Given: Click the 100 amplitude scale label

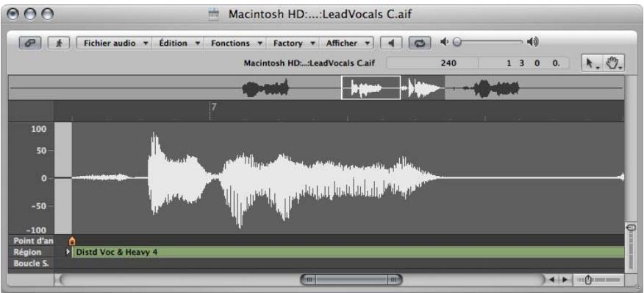Looking at the screenshot, I should point(39,129).
